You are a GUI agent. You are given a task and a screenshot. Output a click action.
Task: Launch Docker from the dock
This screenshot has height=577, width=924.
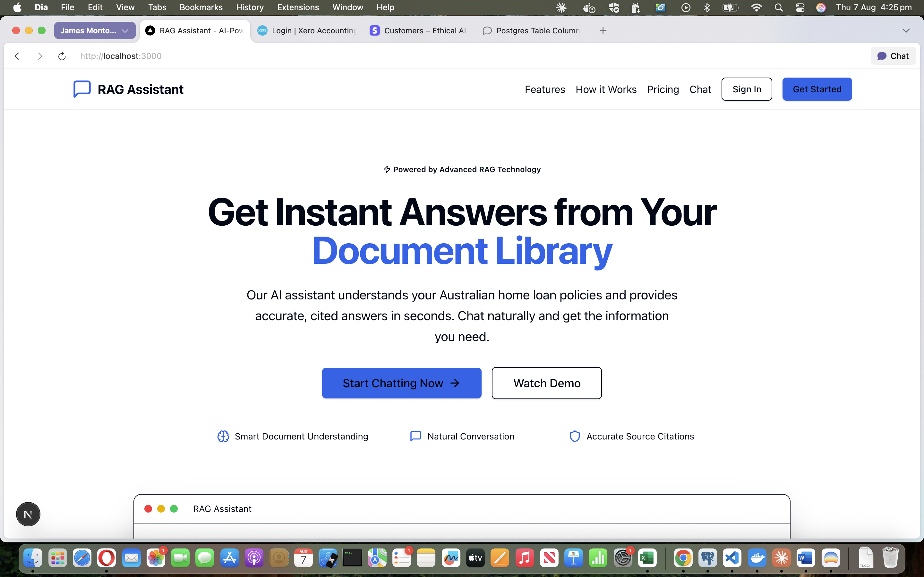tap(757, 558)
